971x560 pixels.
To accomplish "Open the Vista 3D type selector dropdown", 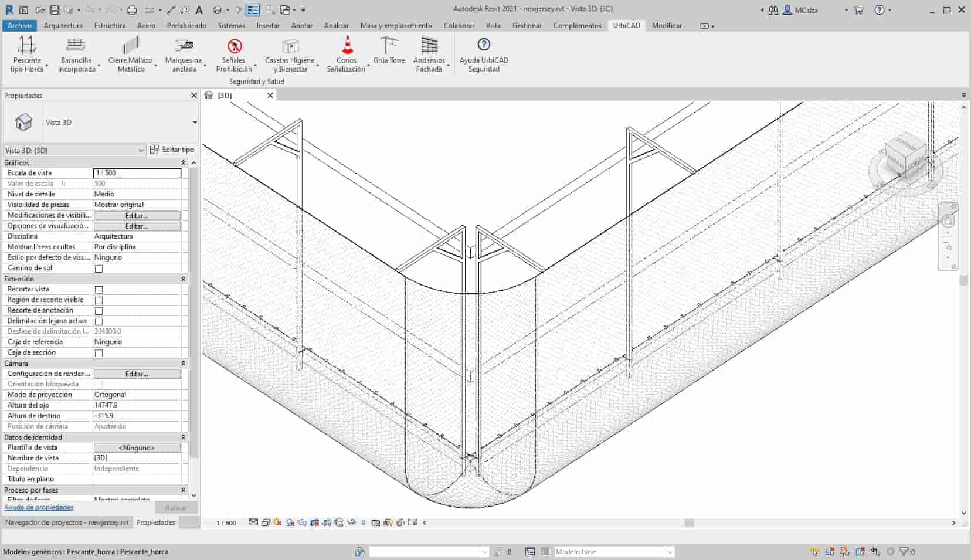I will [195, 123].
